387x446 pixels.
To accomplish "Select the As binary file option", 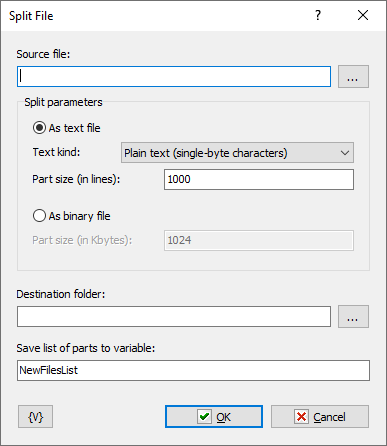I will (71, 216).
